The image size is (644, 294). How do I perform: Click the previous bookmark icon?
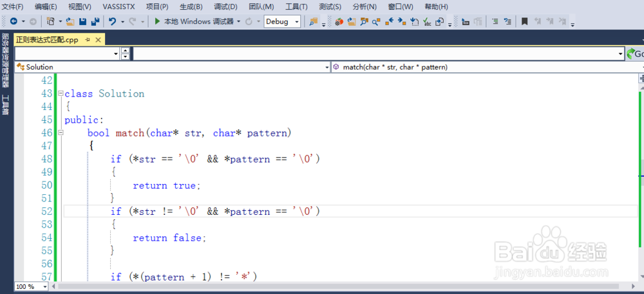coord(537,21)
